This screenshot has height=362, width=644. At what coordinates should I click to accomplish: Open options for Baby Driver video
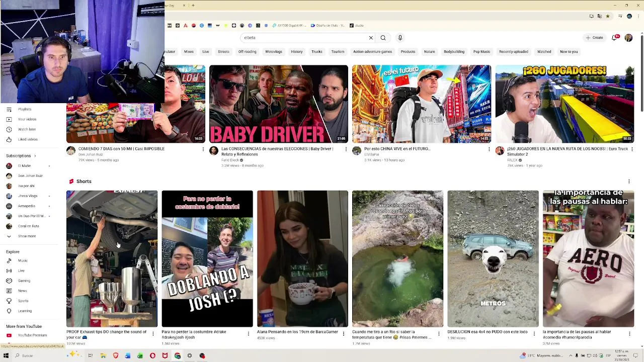click(346, 149)
